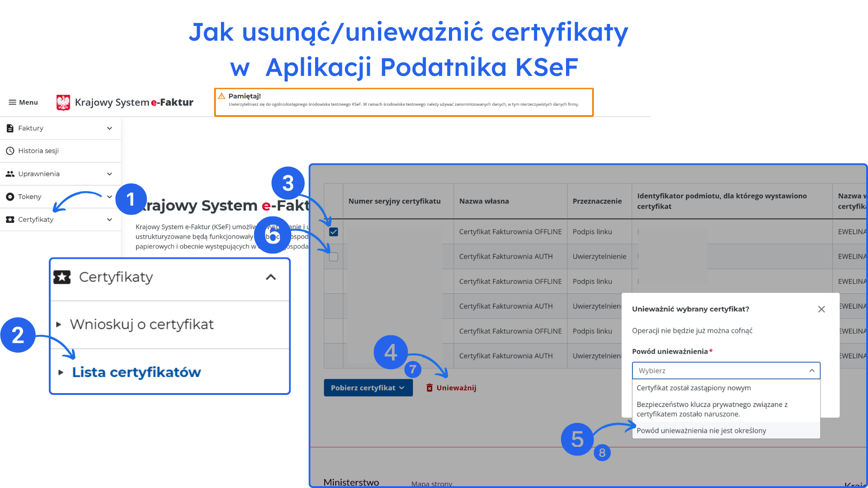Choose Wnioskuj o certyfikat from the menu
868x488 pixels.
coord(142,324)
